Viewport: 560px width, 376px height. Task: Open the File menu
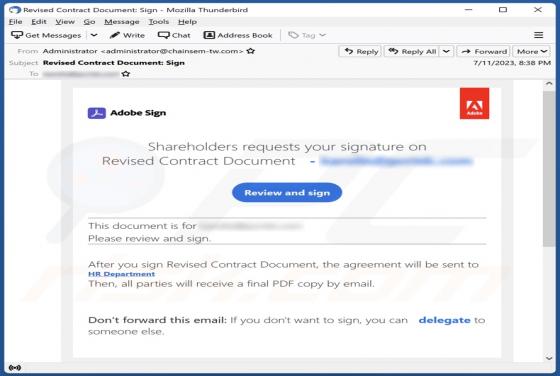(15, 22)
